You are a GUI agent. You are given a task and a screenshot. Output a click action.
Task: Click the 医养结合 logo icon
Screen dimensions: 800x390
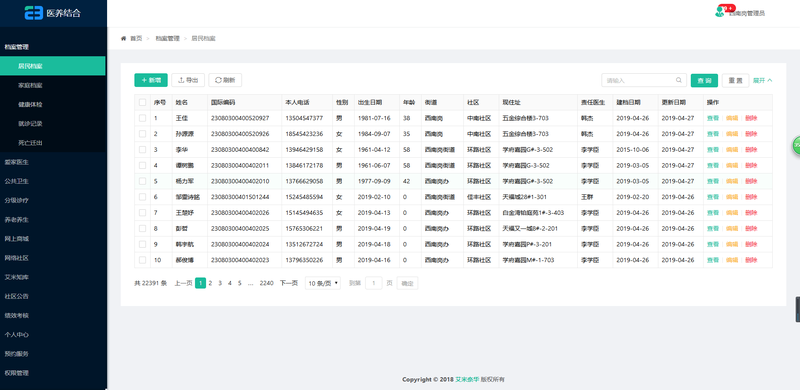(34, 13)
